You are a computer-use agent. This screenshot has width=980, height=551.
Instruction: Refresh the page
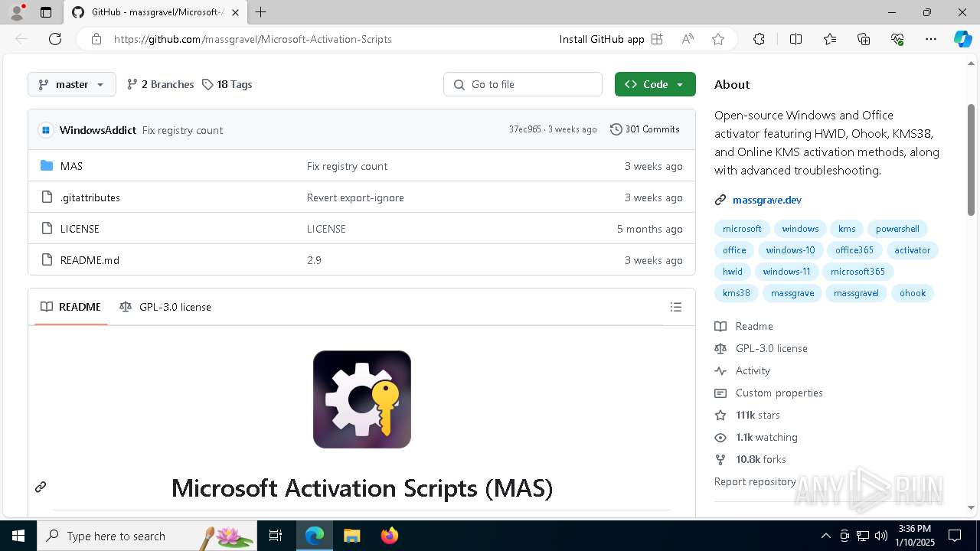point(55,39)
